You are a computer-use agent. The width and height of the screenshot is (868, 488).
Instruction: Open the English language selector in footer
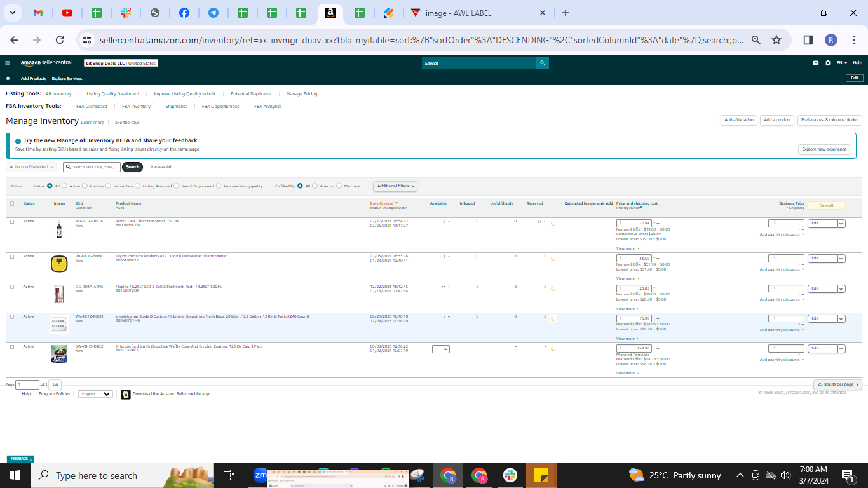pyautogui.click(x=95, y=394)
